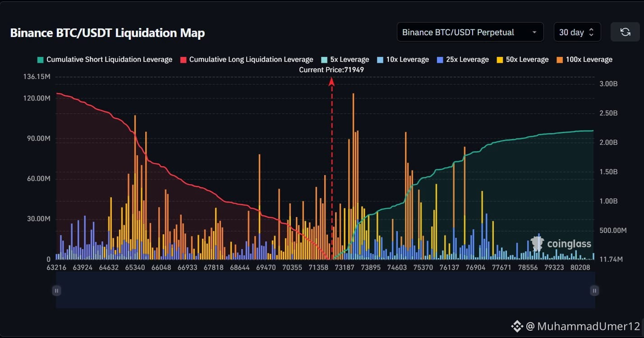Click the 77671 price axis label
Image resolution: width=644 pixels, height=338 pixels.
tap(501, 268)
